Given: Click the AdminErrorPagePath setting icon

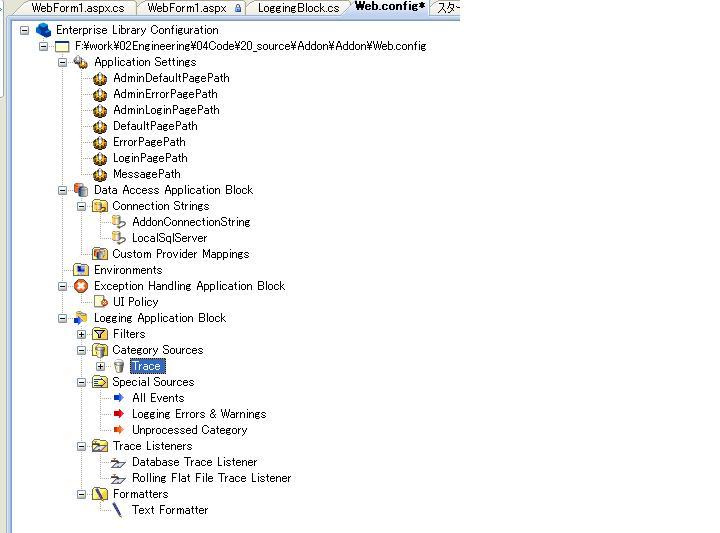Looking at the screenshot, I should (x=100, y=95).
